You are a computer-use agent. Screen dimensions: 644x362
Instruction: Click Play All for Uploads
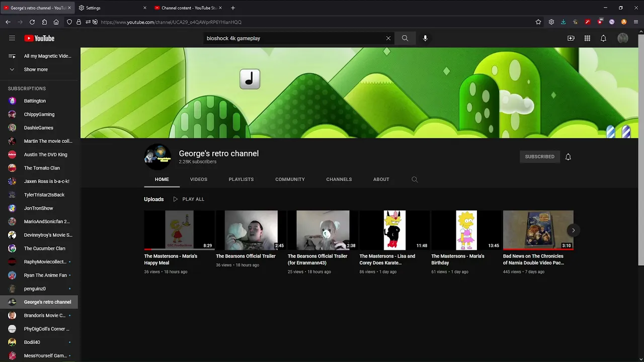[x=189, y=199]
